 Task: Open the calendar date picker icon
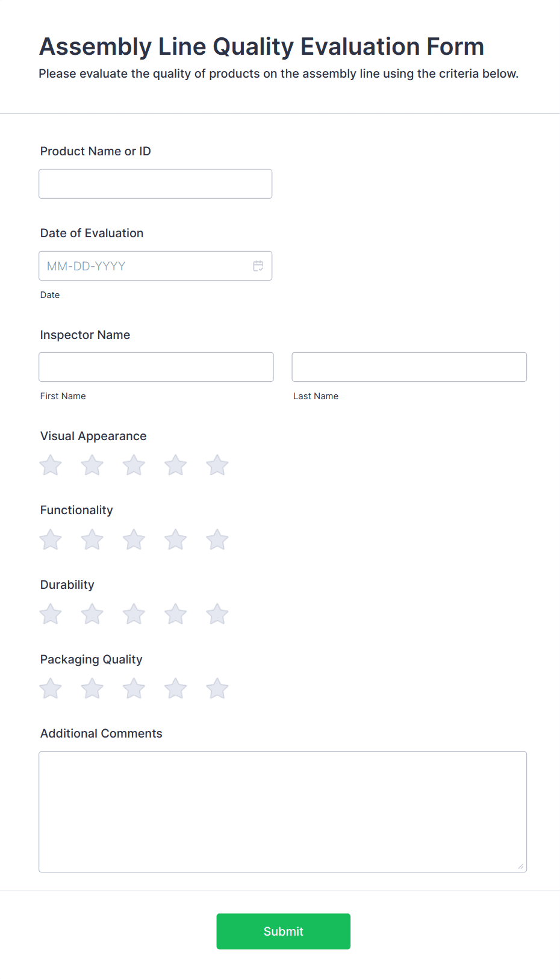(x=258, y=266)
